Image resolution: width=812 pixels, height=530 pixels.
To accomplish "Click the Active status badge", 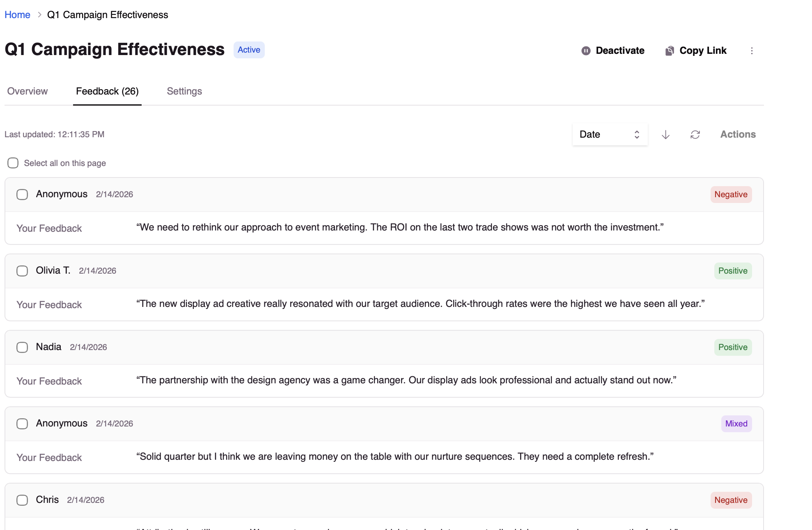I will click(x=248, y=50).
